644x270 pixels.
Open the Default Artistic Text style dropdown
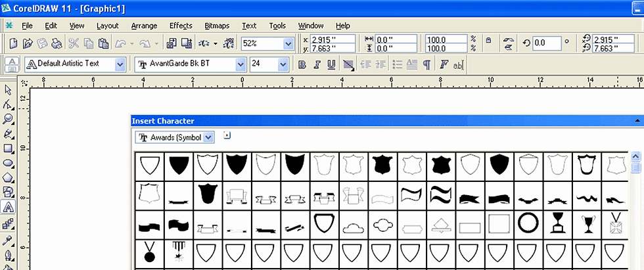[x=120, y=64]
